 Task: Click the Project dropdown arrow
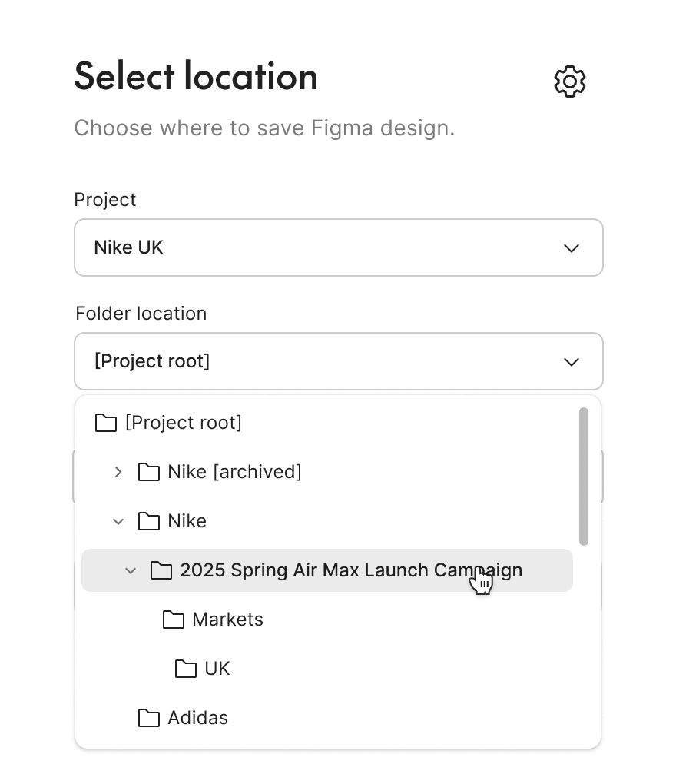point(571,248)
